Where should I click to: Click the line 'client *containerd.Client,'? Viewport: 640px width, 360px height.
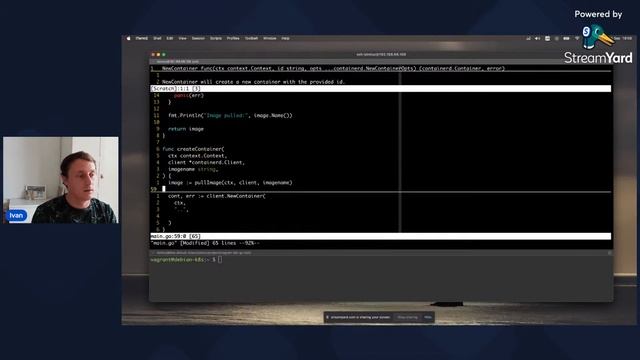click(207, 162)
